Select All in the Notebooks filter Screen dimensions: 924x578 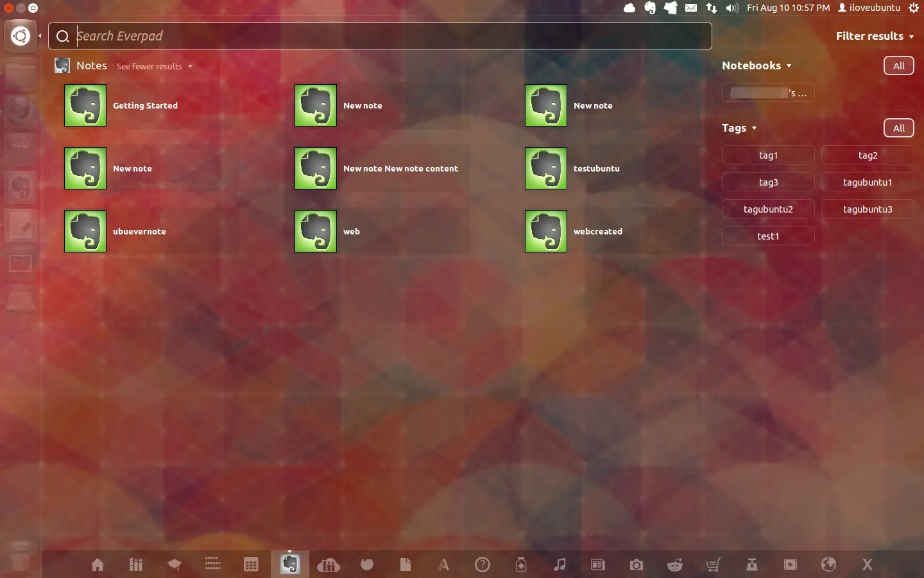tap(899, 66)
